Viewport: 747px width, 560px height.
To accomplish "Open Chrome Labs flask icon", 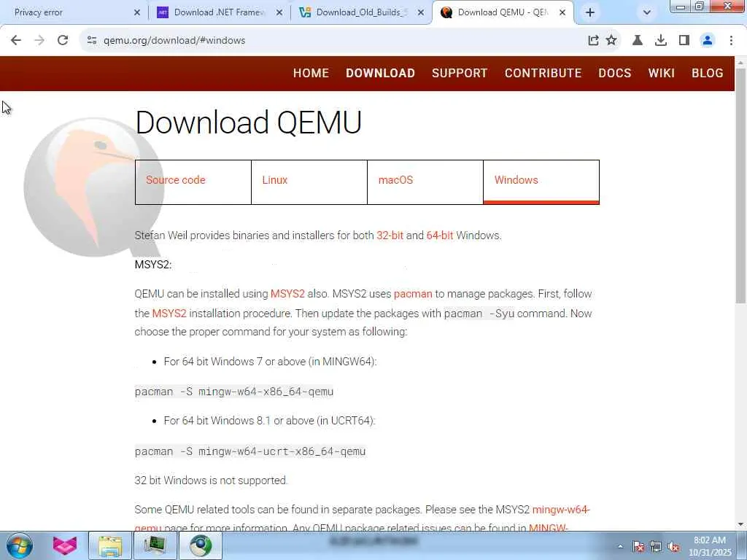I will point(638,41).
